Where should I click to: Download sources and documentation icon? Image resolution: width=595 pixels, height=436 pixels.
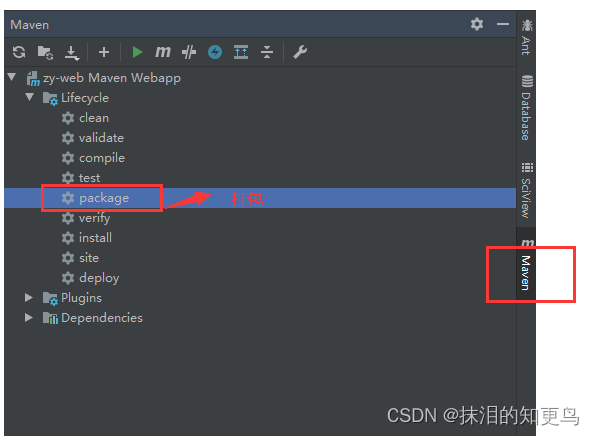click(x=72, y=53)
